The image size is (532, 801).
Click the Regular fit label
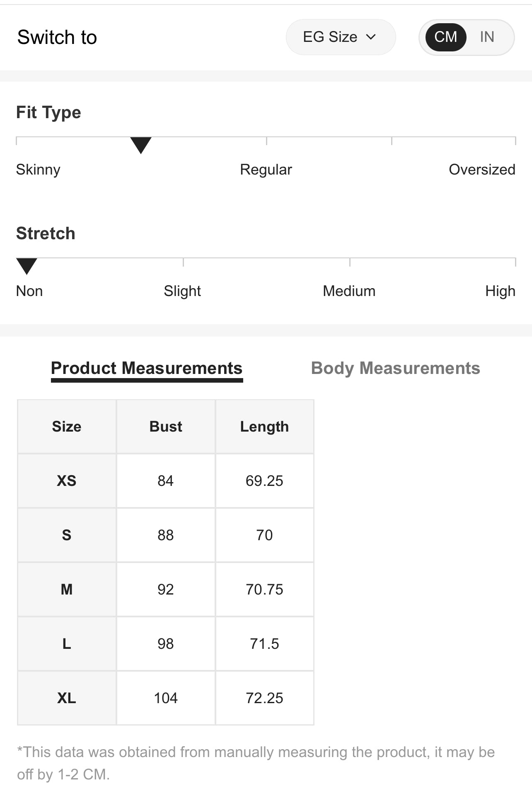(266, 170)
